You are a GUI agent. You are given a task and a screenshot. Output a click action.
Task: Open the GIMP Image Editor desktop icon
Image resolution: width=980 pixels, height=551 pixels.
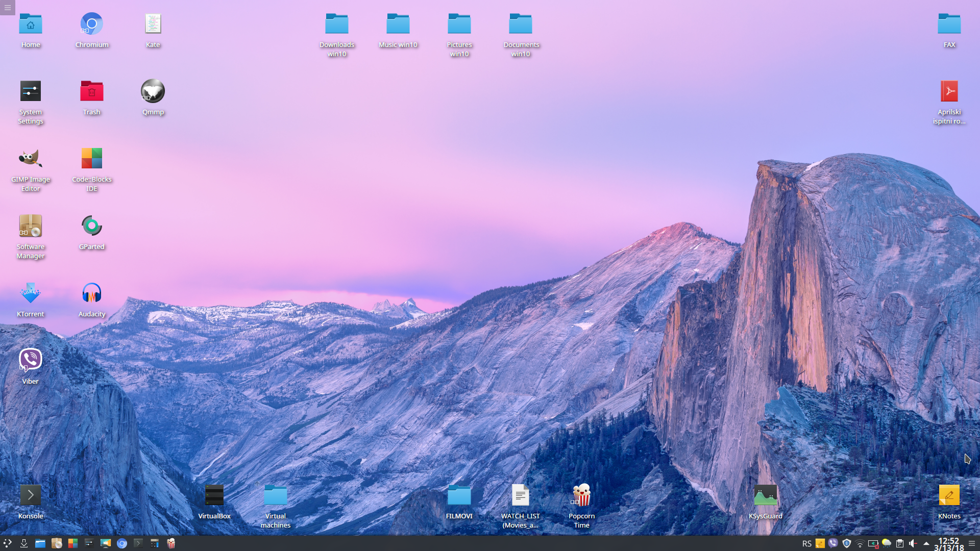point(31,159)
